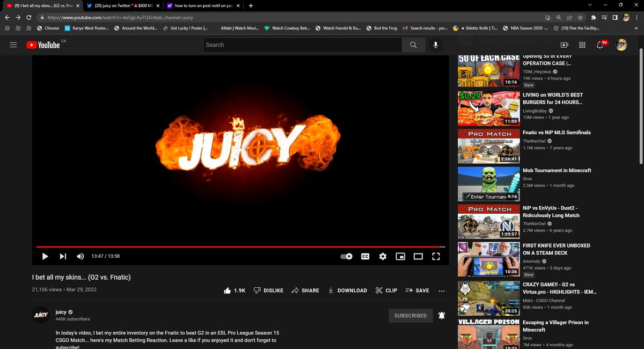Open the browser side panel
The height and width of the screenshot is (349, 644).
616,17
